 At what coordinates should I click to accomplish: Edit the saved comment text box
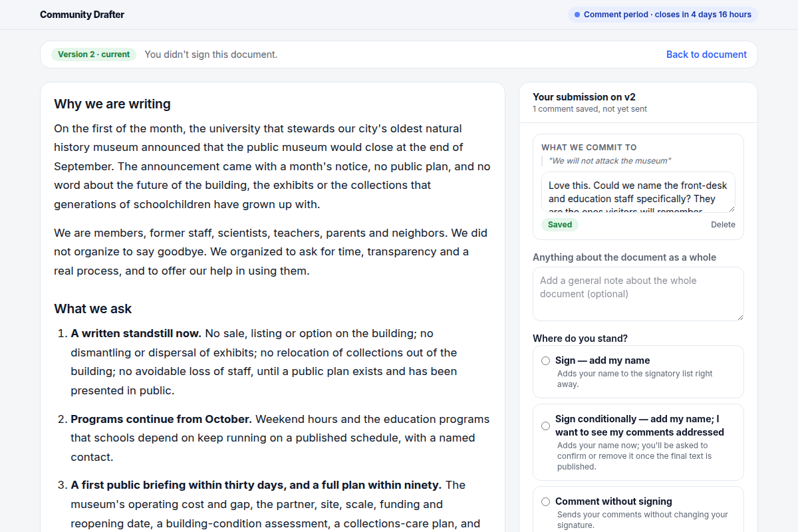coord(638,192)
